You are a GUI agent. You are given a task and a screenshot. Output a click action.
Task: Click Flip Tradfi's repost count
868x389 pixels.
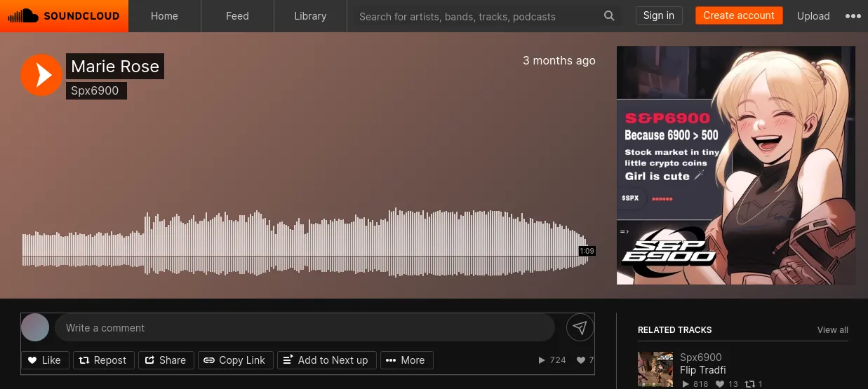point(754,384)
